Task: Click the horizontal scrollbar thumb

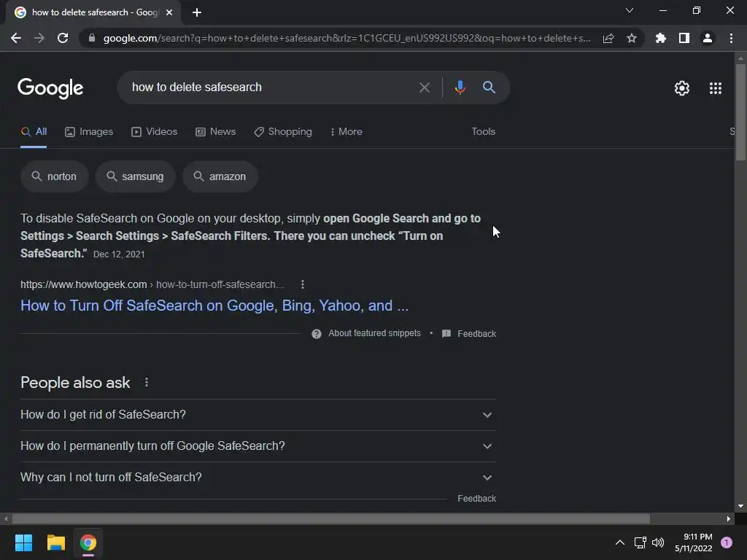Action: (x=331, y=518)
